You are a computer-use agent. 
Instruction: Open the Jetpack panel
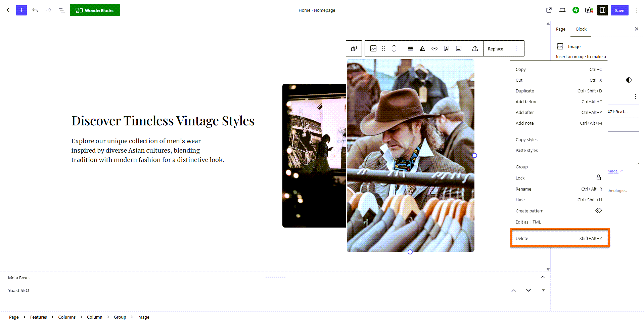click(x=576, y=10)
